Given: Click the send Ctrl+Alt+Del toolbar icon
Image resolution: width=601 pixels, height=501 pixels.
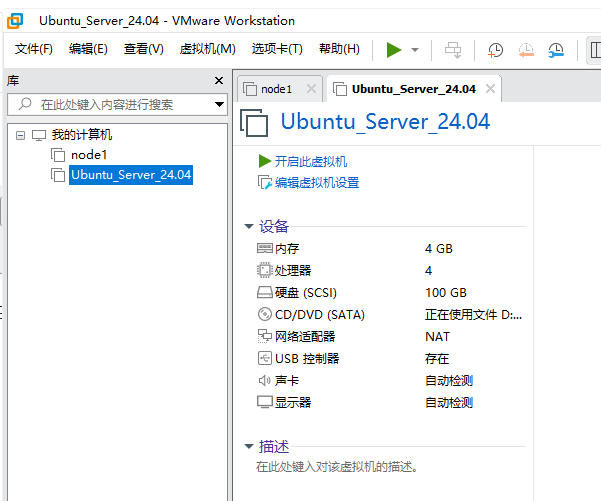Looking at the screenshot, I should [453, 50].
